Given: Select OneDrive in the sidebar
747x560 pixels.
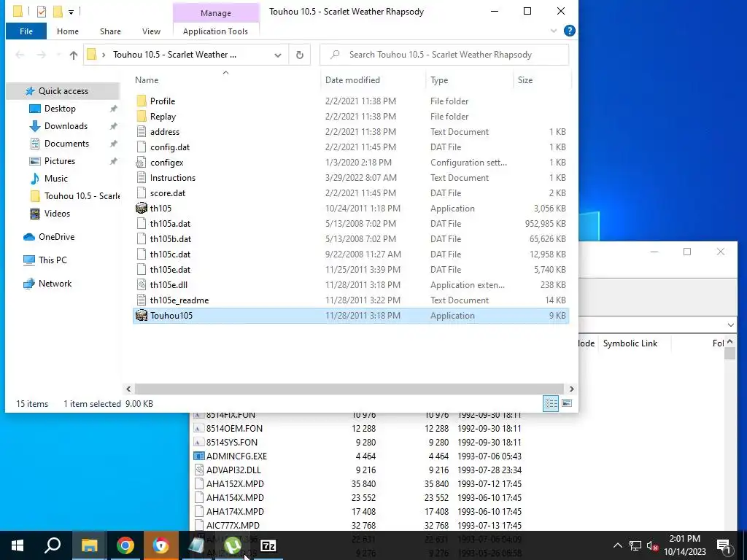Looking at the screenshot, I should [56, 237].
